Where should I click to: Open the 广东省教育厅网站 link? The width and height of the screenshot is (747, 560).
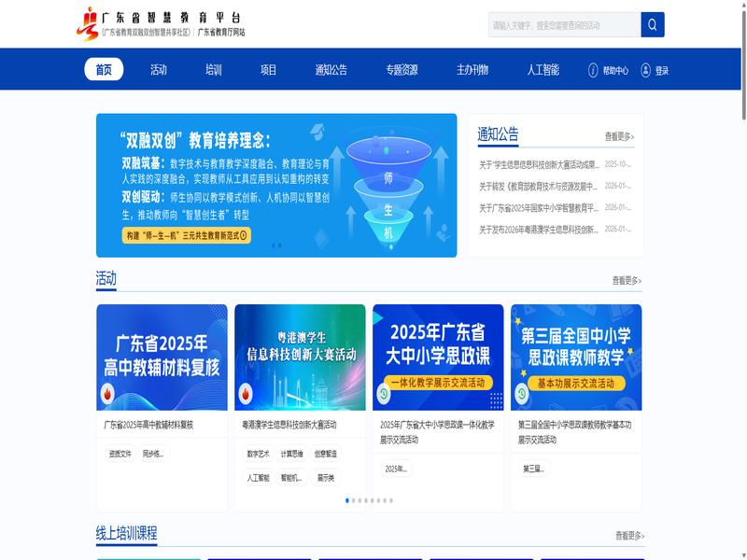coord(221,32)
